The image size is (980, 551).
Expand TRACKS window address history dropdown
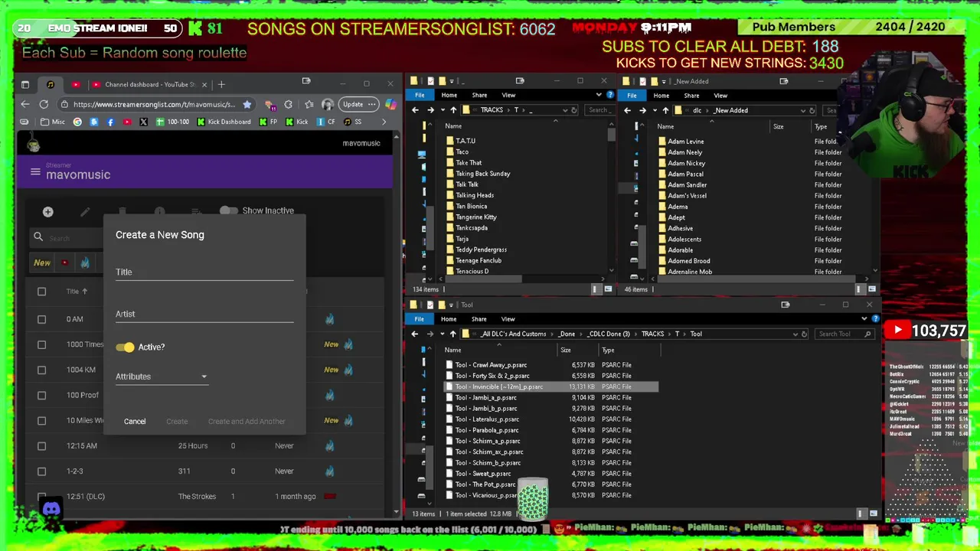coord(565,110)
